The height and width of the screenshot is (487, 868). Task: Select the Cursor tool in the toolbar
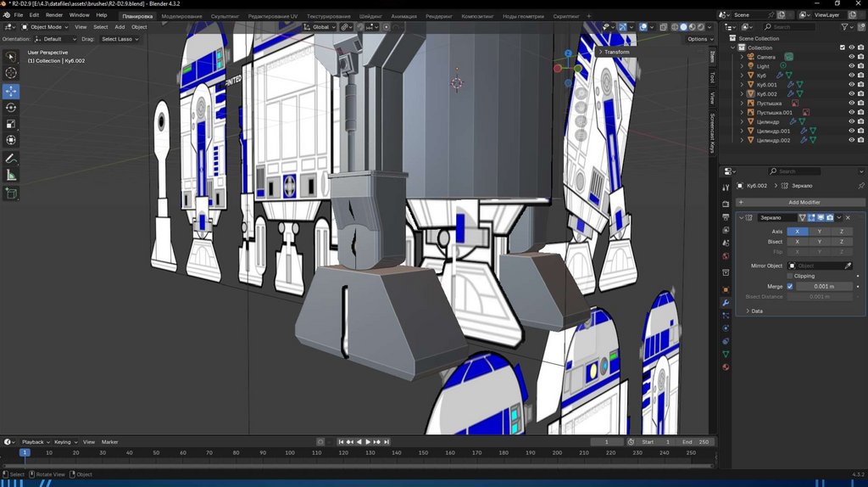click(11, 73)
